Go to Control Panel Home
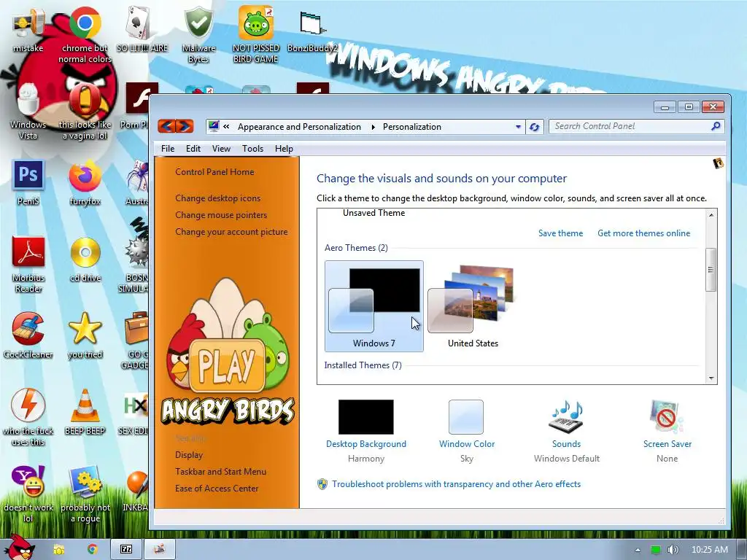This screenshot has height=560, width=747. 214,172
